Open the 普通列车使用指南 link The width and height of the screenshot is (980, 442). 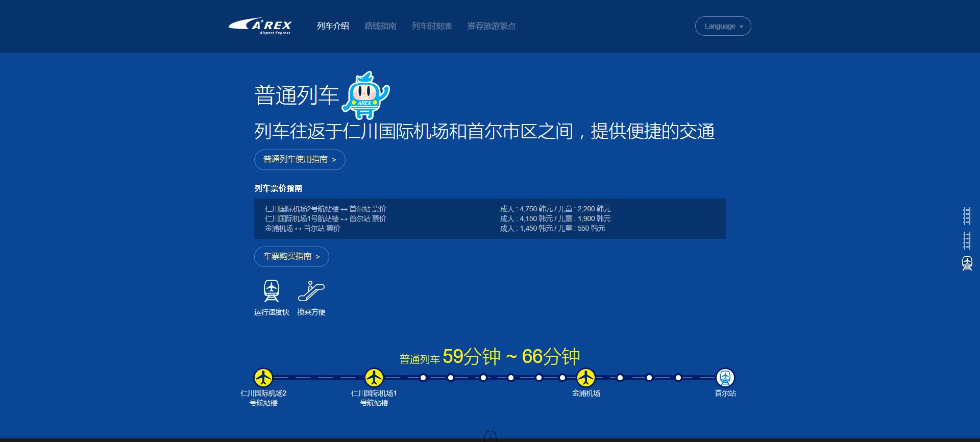(300, 160)
